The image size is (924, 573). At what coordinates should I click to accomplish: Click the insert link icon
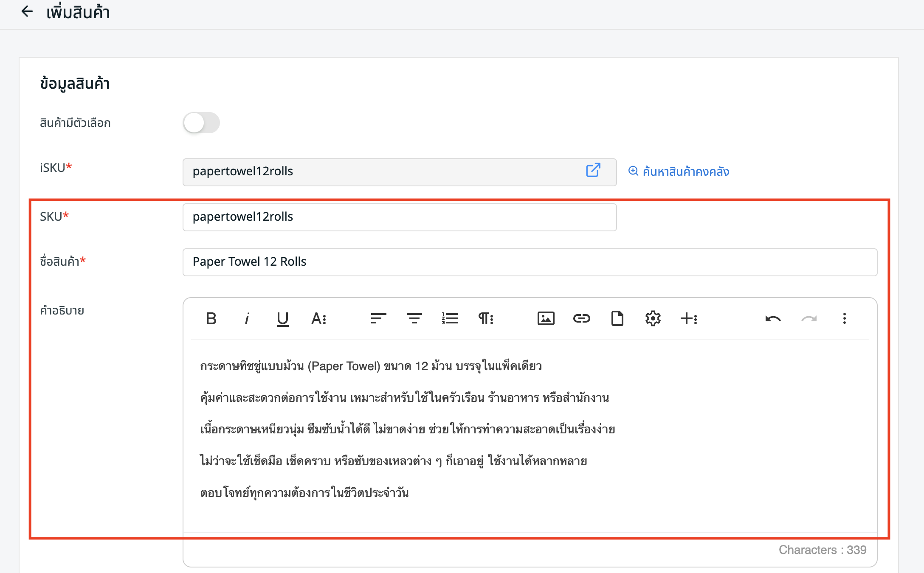581,318
